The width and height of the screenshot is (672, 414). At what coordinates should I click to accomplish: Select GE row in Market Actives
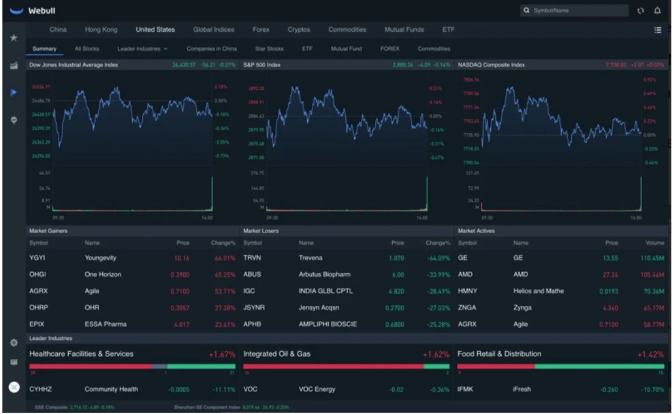point(561,258)
